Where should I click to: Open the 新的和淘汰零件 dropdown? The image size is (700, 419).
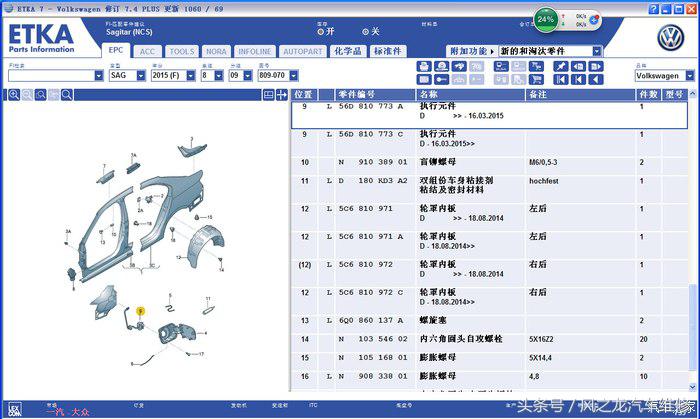[597, 51]
